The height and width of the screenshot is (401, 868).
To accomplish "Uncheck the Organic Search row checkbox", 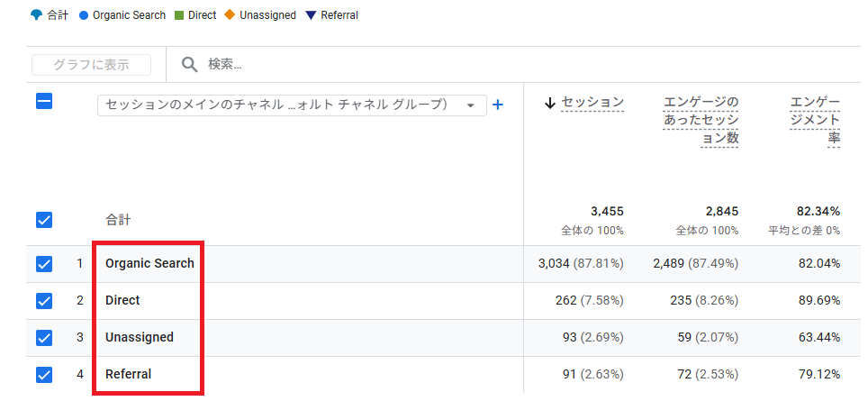I will (x=44, y=264).
